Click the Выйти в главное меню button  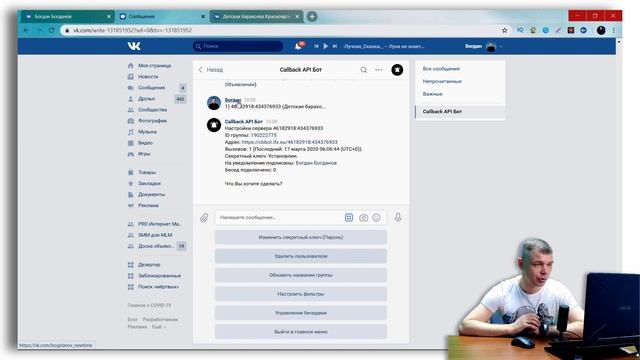pyautogui.click(x=301, y=332)
